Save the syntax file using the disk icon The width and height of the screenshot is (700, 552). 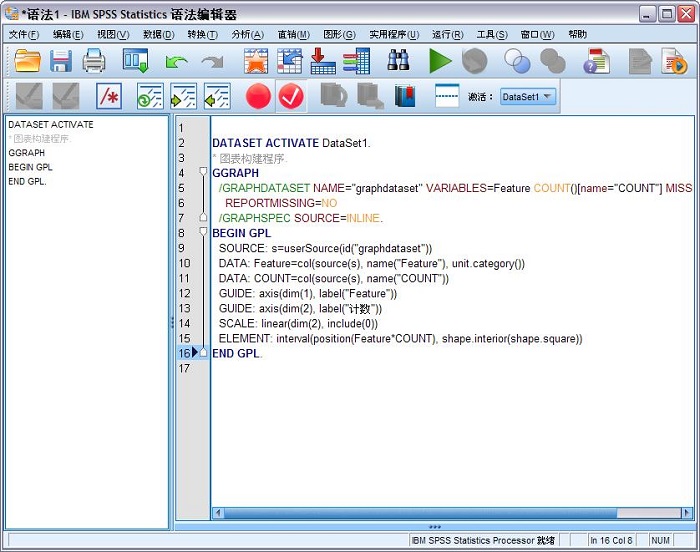[61, 62]
